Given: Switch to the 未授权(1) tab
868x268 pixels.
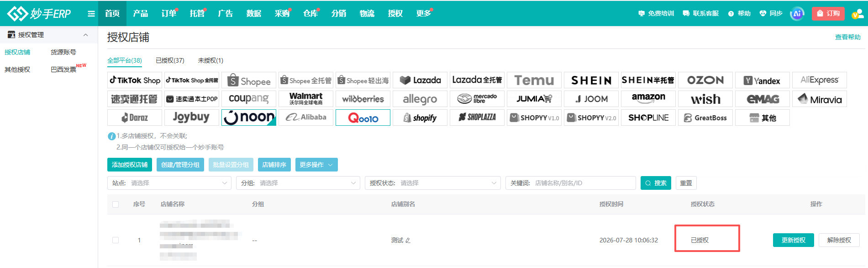Looking at the screenshot, I should [x=210, y=60].
